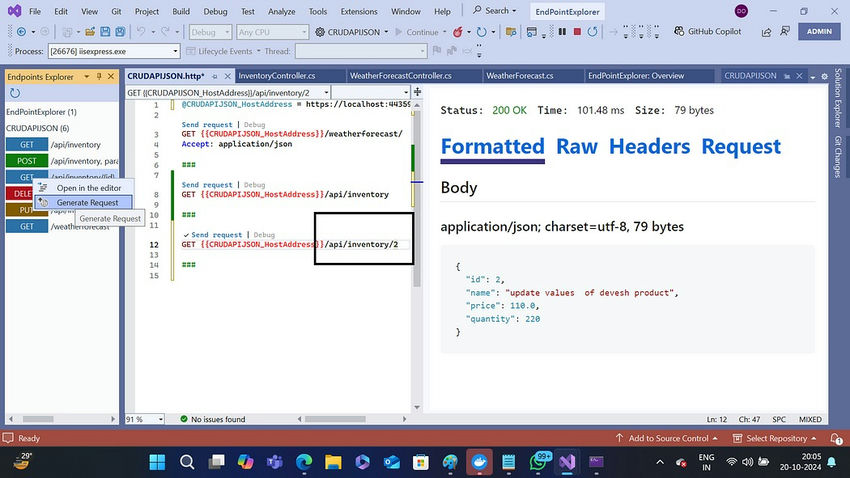This screenshot has width=850, height=478.
Task: Click the editor horizontal scrollbar thumb
Action: [x=335, y=419]
